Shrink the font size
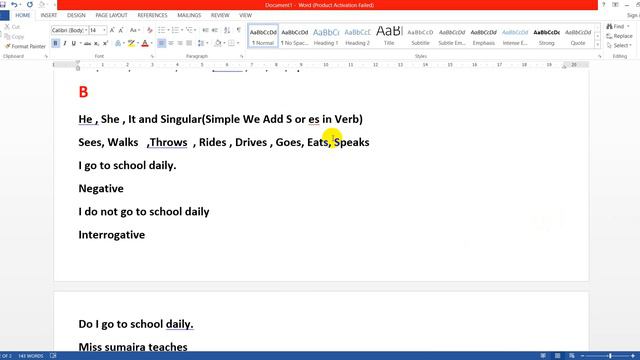The width and height of the screenshot is (640, 360). click(121, 30)
